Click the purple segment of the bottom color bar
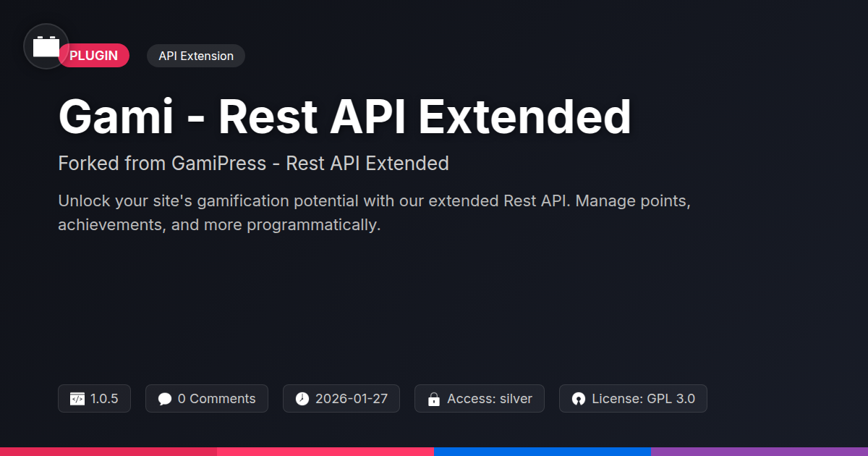 point(759,452)
